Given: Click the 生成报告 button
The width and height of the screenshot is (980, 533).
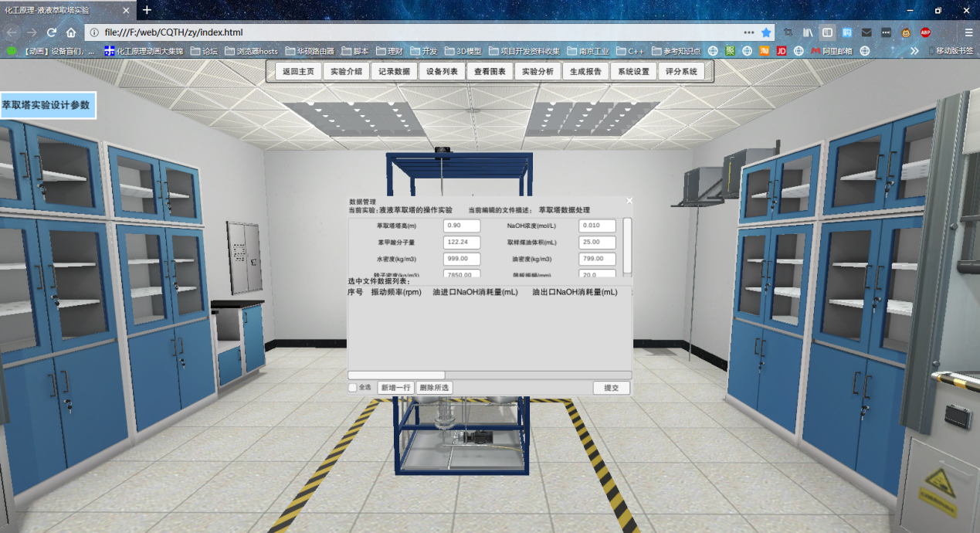Looking at the screenshot, I should coord(585,71).
